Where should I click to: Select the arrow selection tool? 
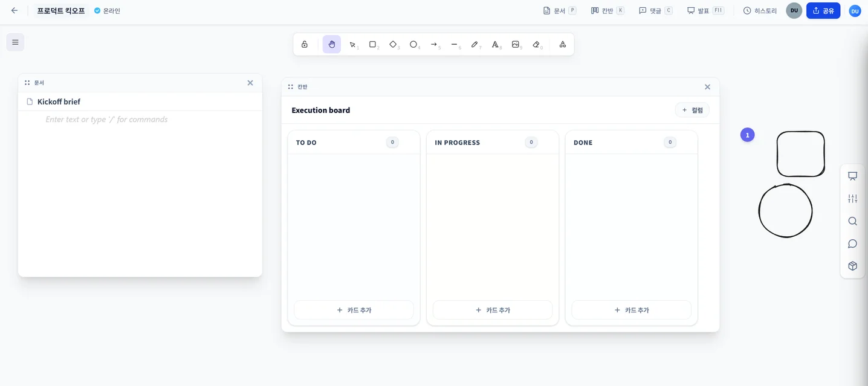point(352,44)
